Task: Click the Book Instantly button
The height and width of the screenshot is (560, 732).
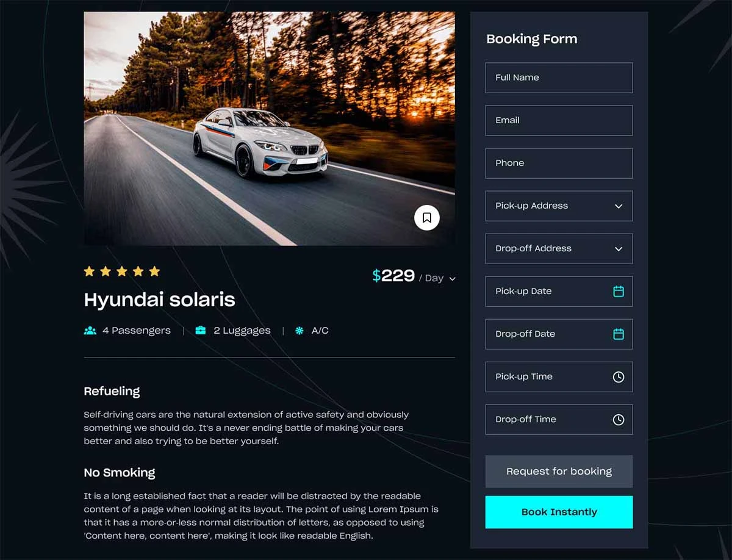Action: tap(559, 512)
